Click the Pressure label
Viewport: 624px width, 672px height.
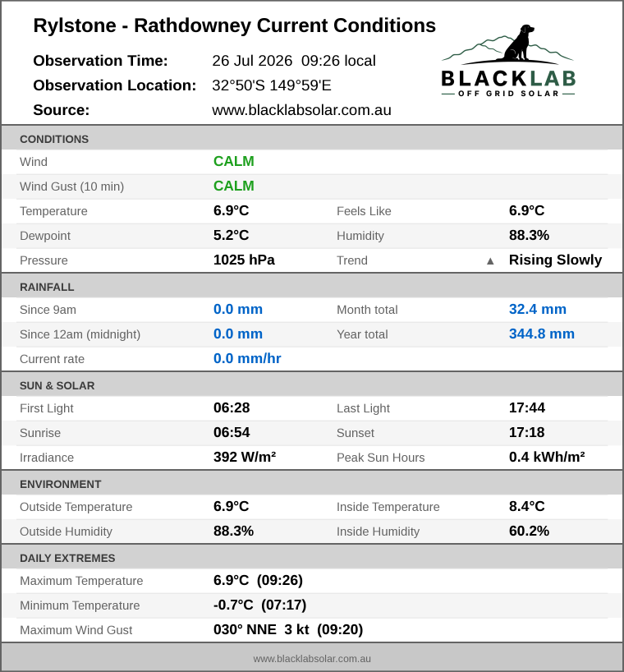(x=44, y=260)
